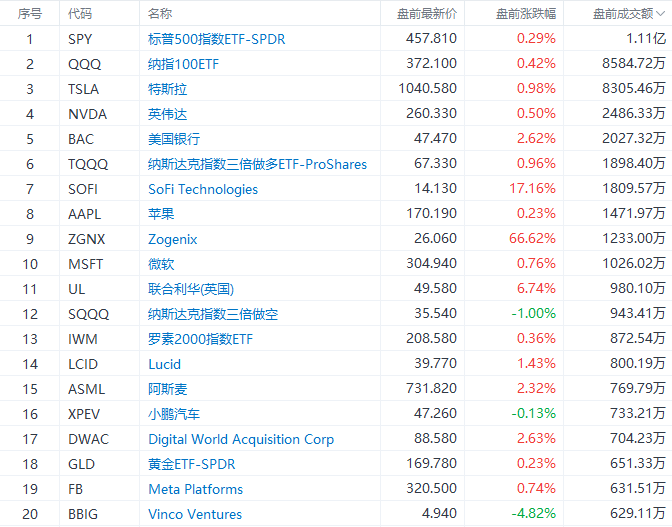The image size is (672, 527).
Task: Open the Zogenix stock link
Action: [173, 239]
